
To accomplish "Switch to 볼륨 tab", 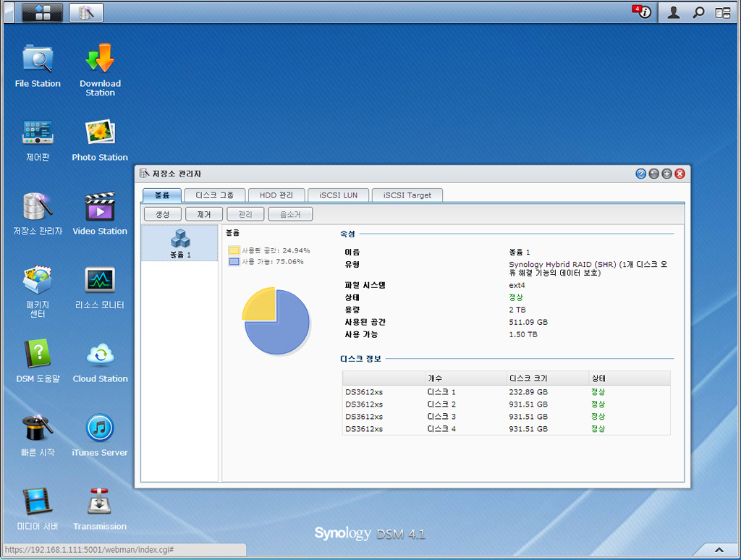I will (161, 195).
